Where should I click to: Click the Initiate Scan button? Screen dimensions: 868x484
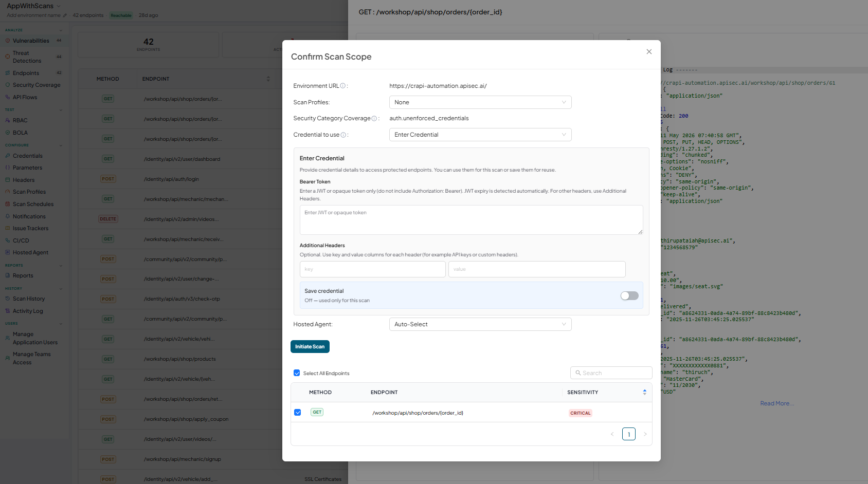click(310, 347)
